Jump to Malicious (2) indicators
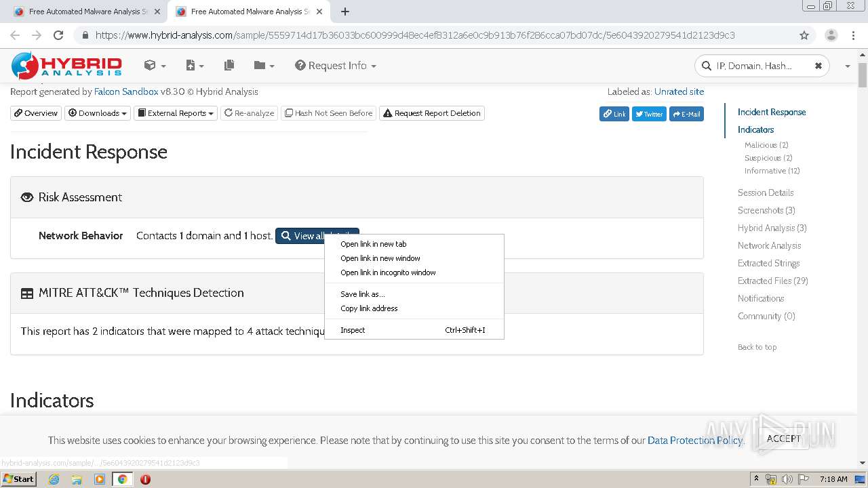Image resolution: width=868 pixels, height=488 pixels. (x=766, y=145)
